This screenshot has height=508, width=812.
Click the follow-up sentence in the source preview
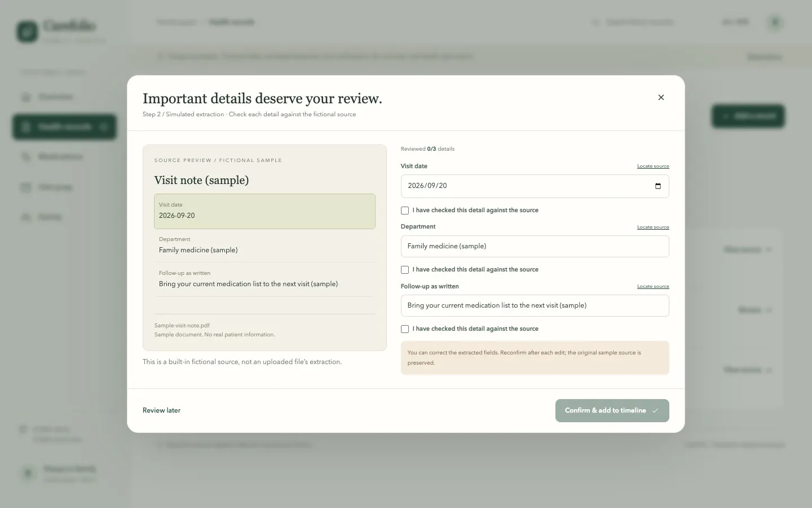click(249, 284)
